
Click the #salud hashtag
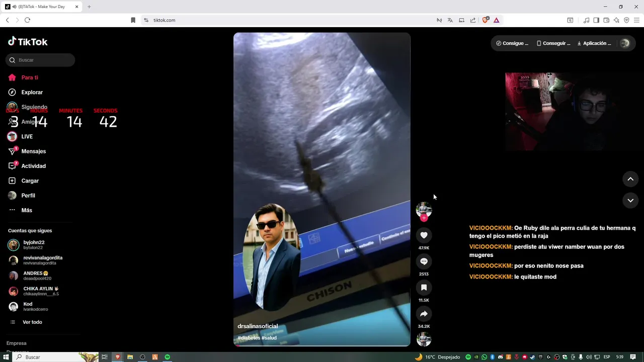[269, 338]
